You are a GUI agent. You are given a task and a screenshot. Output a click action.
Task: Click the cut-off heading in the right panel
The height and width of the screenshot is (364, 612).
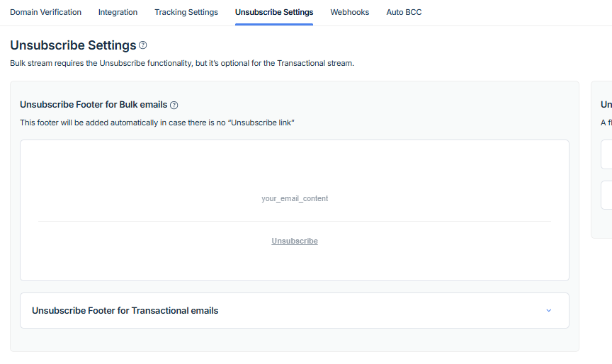click(606, 105)
